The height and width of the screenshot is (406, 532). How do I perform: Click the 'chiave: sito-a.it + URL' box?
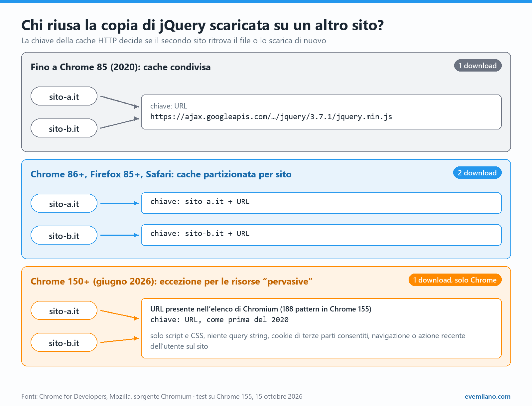tap(321, 203)
